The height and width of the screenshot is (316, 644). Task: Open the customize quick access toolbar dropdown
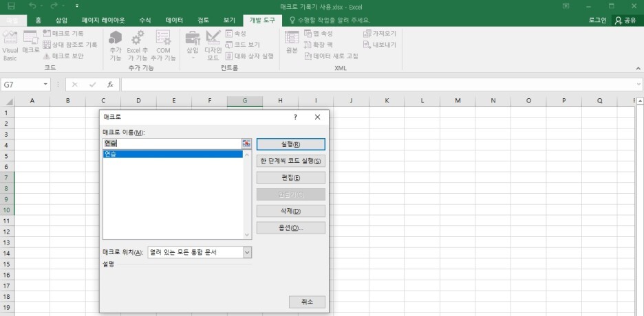pyautogui.click(x=77, y=6)
